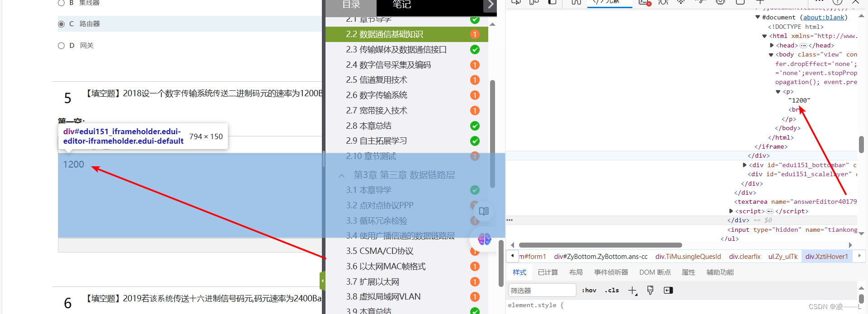Collapse the 第3章 数据链路层 chapter chevron

(x=342, y=175)
